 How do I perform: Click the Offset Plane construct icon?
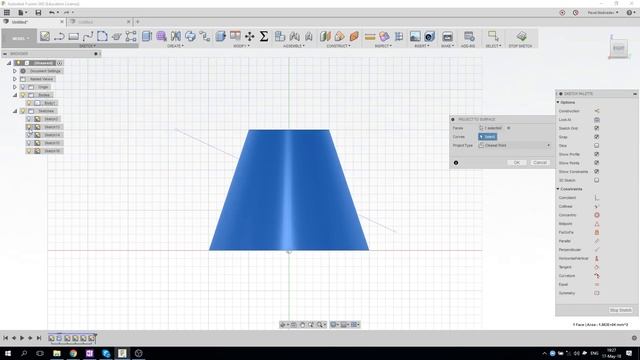(x=325, y=36)
